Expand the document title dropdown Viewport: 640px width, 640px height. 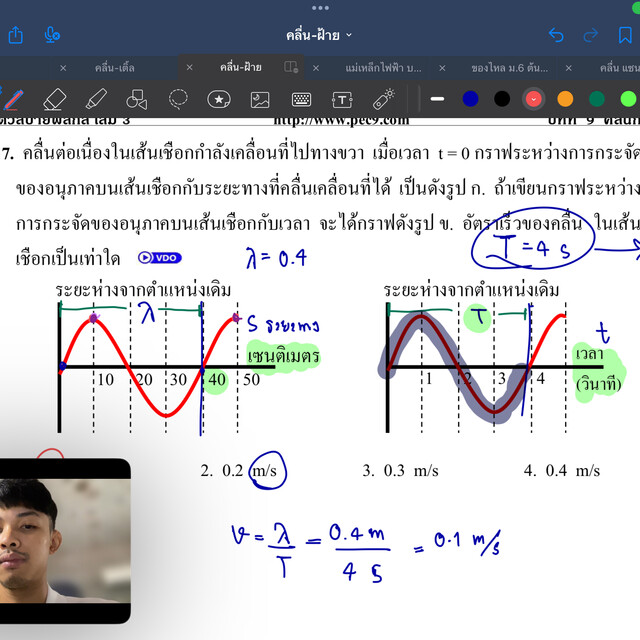320,35
